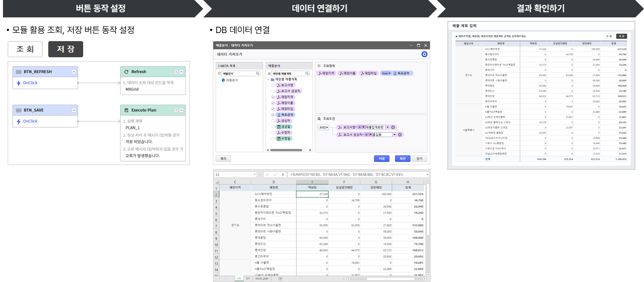
Task: Click the BTN_REFRESH button-type icon
Action: (19, 72)
